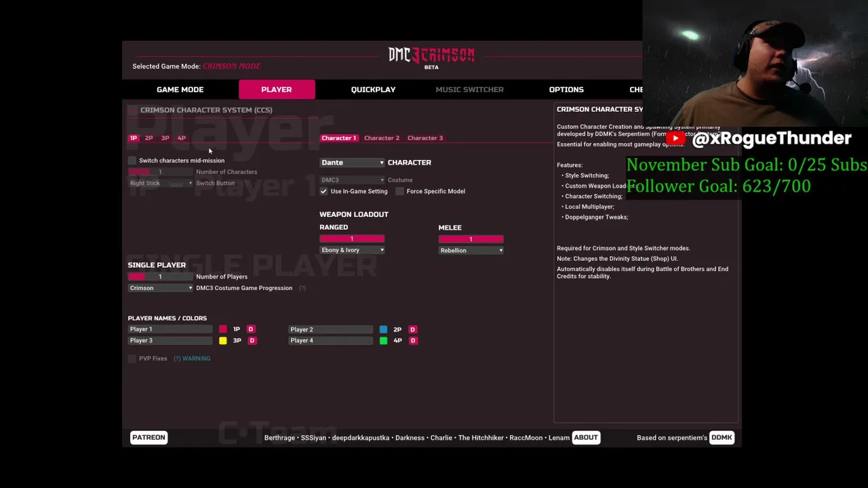Edit the Player 3 name field
Image resolution: width=868 pixels, height=488 pixels.
[x=170, y=341]
